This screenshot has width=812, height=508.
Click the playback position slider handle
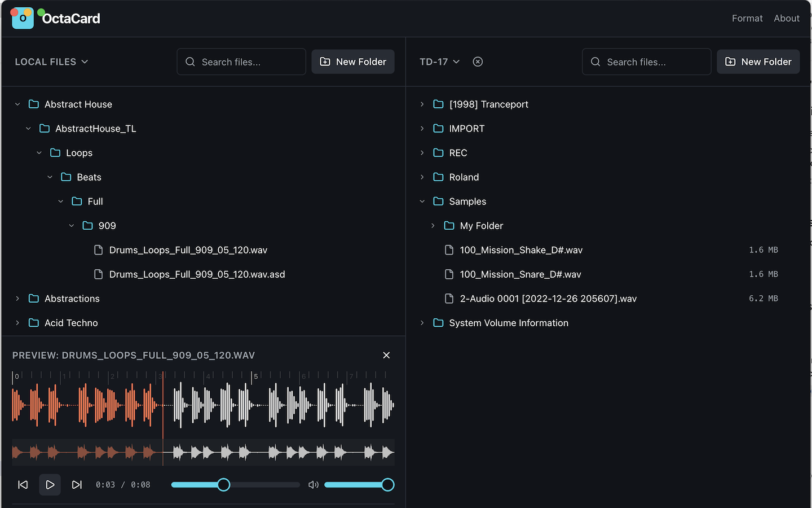point(224,485)
